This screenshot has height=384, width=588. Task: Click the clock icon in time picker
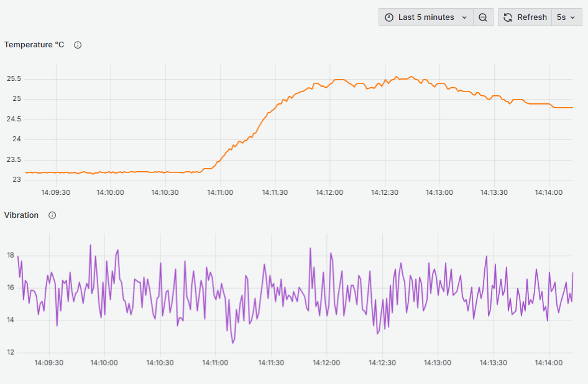coord(389,17)
